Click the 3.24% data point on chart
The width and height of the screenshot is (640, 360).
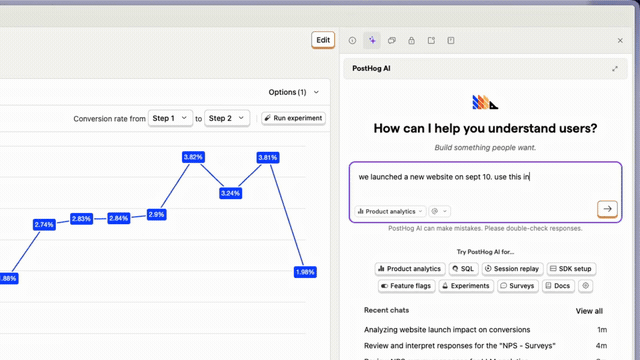[x=231, y=193]
